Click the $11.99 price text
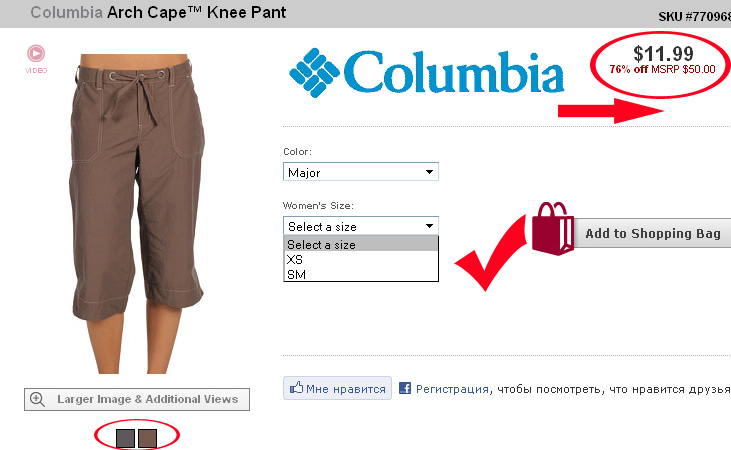The height and width of the screenshot is (450, 731). tap(663, 54)
